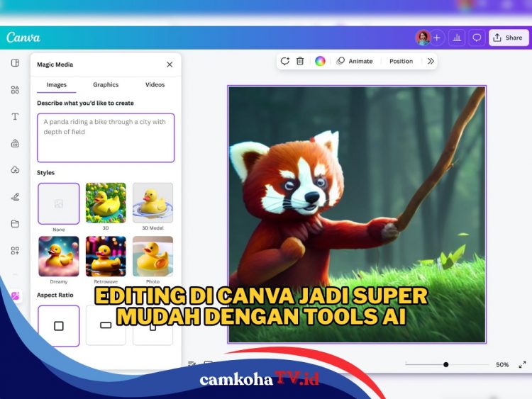The height and width of the screenshot is (399, 532).
Task: Close the Magic Media panel
Action: (170, 64)
